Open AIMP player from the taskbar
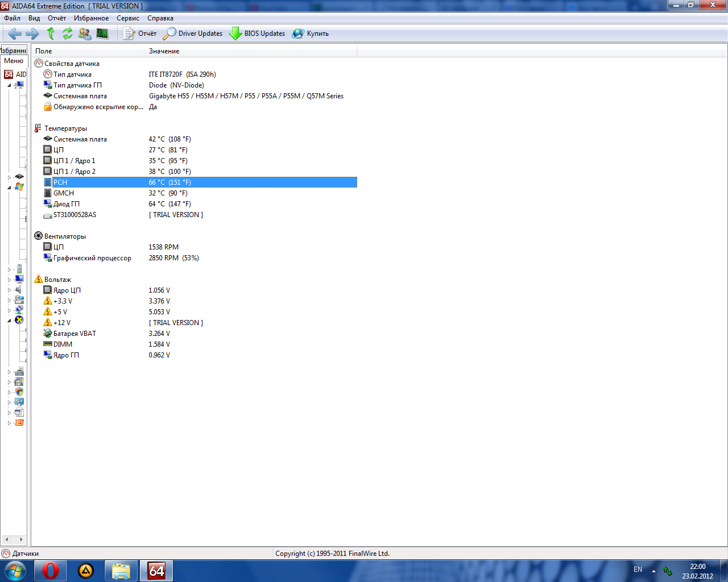 click(86, 571)
